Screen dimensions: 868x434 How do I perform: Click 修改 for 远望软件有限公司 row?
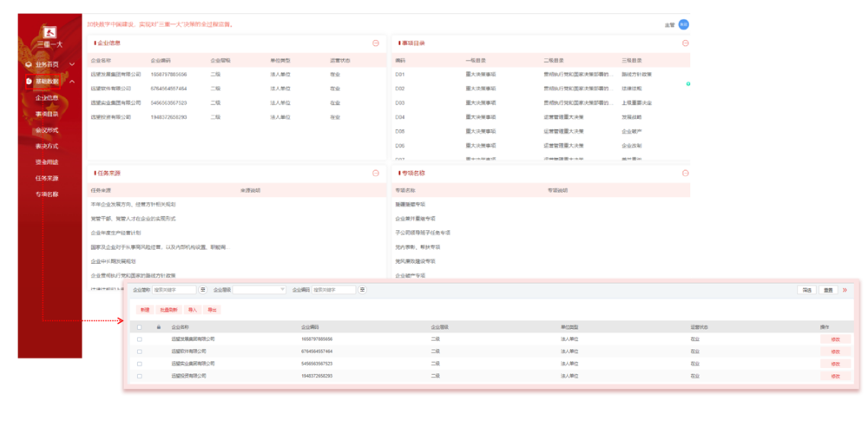[x=835, y=352]
